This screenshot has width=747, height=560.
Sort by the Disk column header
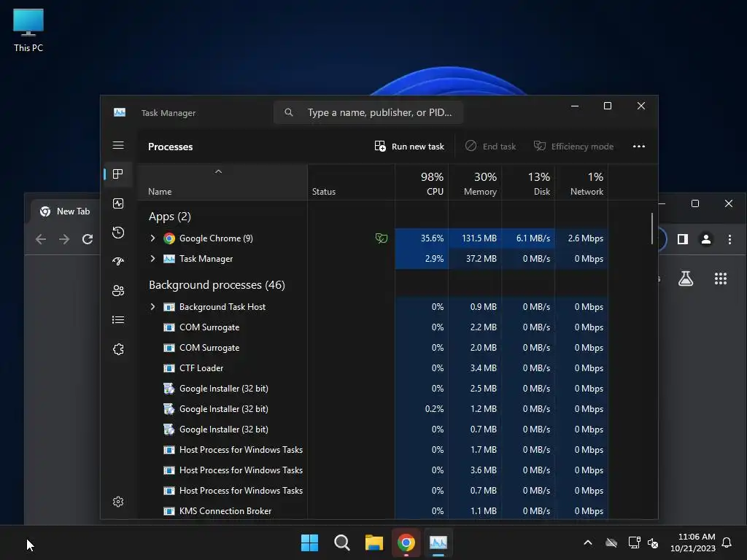[x=528, y=183]
